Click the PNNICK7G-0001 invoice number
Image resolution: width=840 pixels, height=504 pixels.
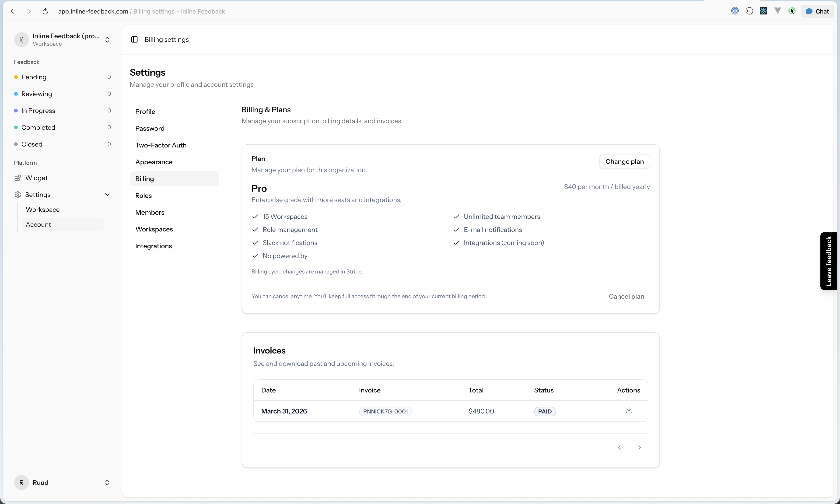click(385, 411)
